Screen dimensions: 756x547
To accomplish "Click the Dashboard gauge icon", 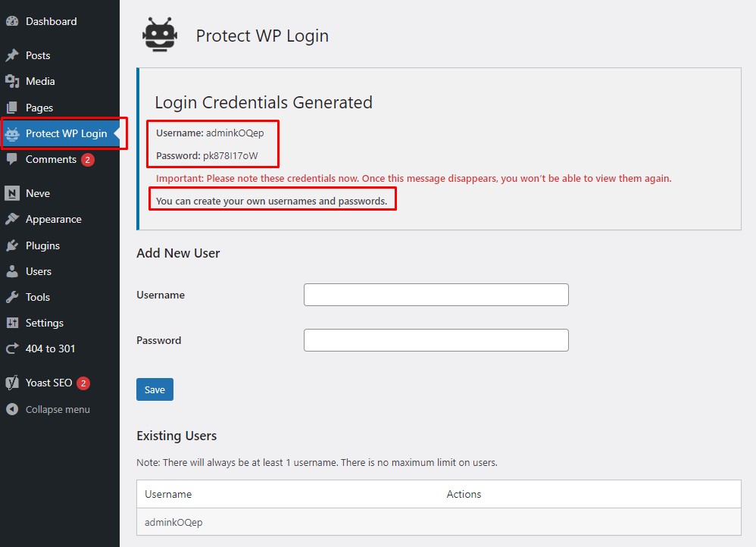I will (12, 21).
